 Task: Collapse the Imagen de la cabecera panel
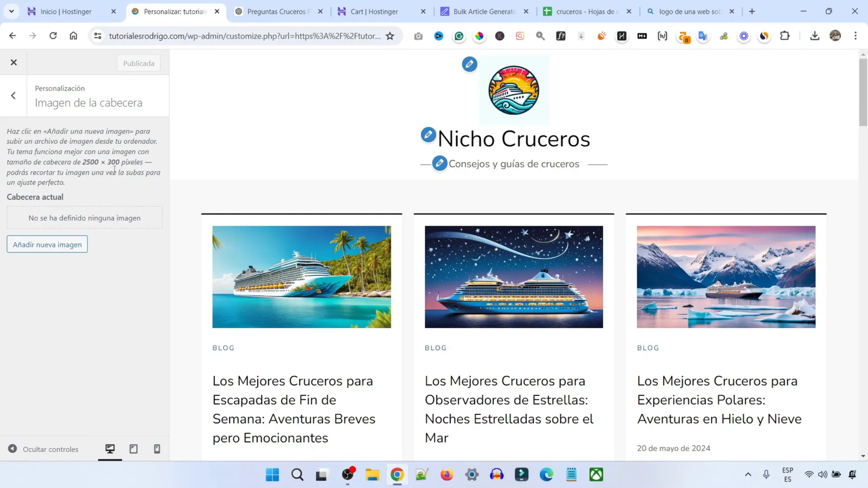[x=13, y=95]
